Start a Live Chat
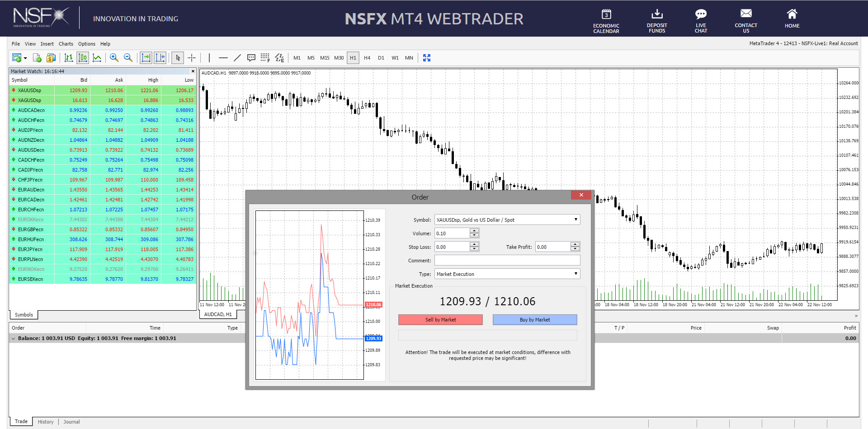 click(x=701, y=21)
